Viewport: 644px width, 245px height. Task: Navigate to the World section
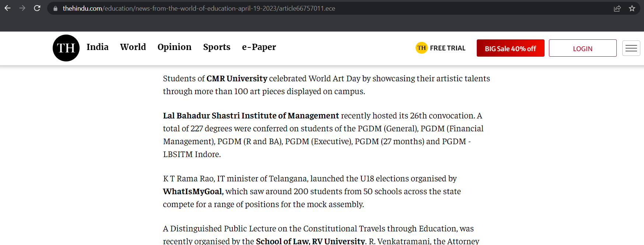point(133,47)
